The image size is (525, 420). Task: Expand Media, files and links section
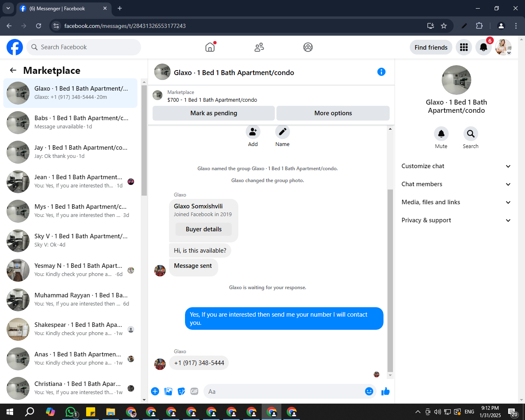coord(456,202)
